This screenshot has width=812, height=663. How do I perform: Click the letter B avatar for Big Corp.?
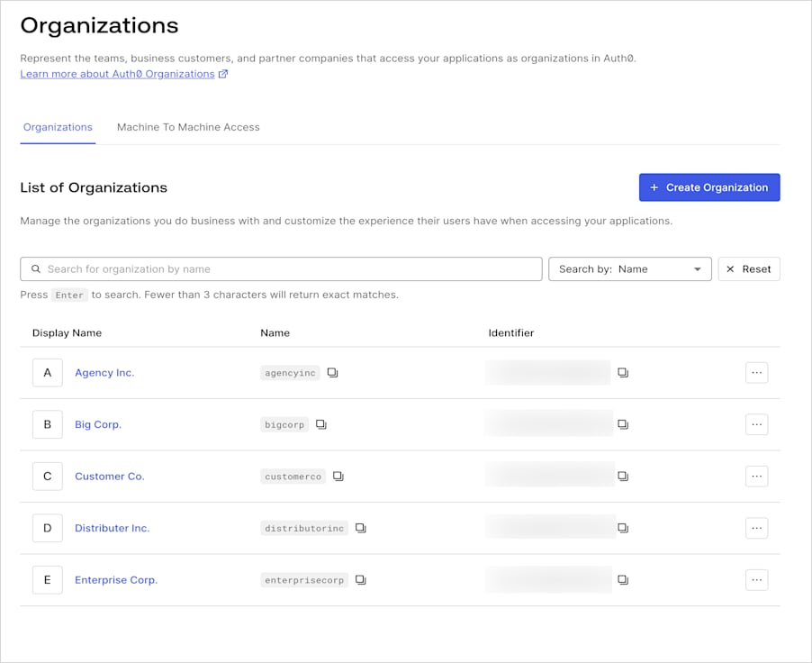(47, 424)
